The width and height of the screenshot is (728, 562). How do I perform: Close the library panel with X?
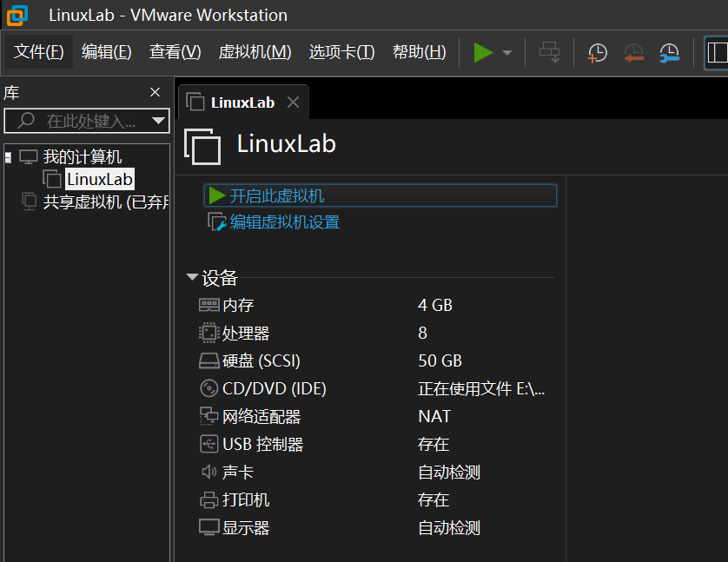pos(156,92)
